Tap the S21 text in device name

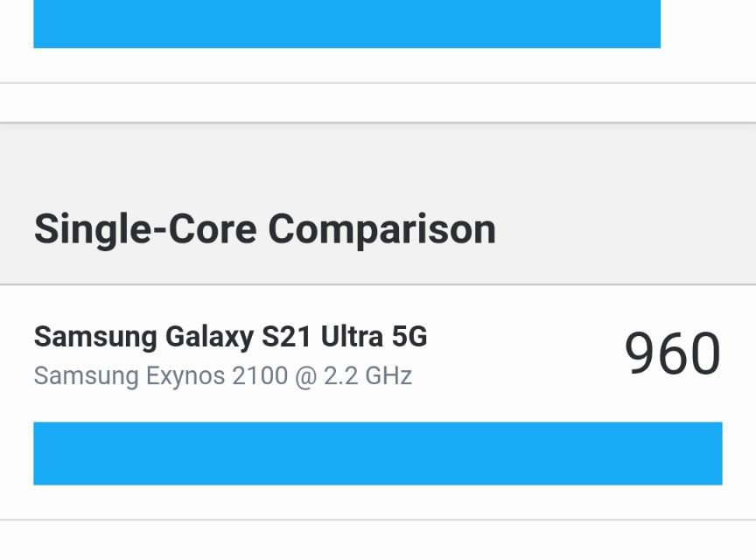click(287, 337)
